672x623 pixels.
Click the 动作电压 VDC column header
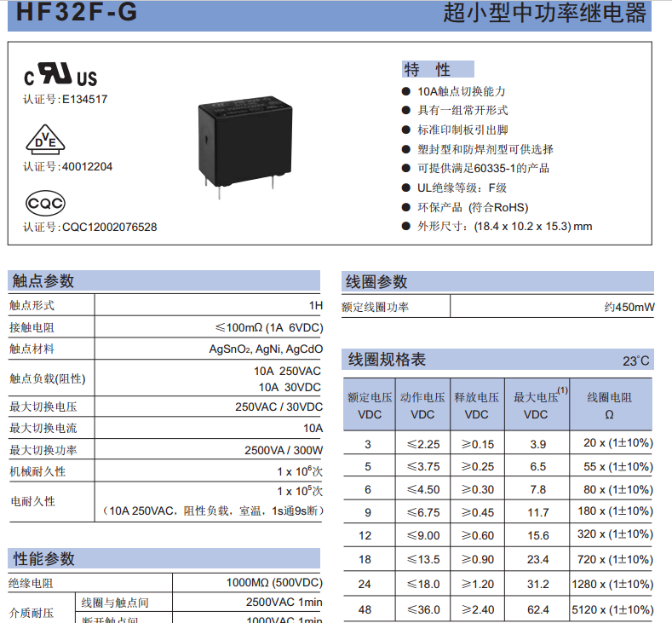pos(422,406)
